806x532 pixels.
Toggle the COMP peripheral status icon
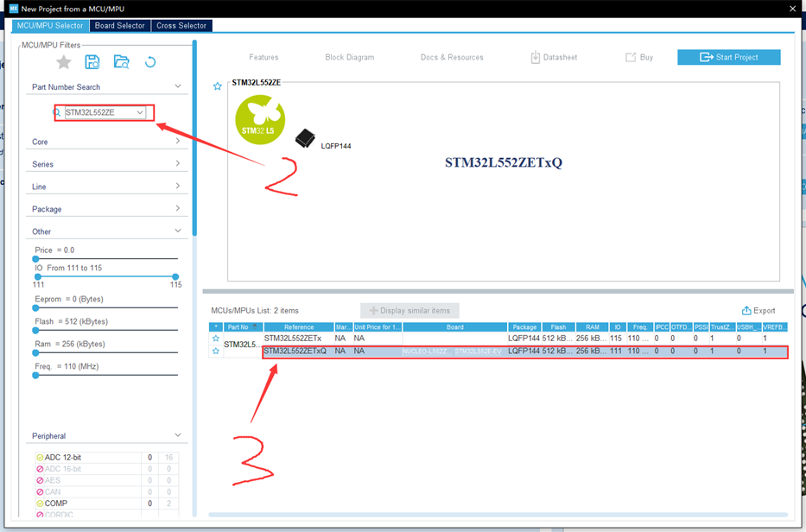[x=40, y=503]
